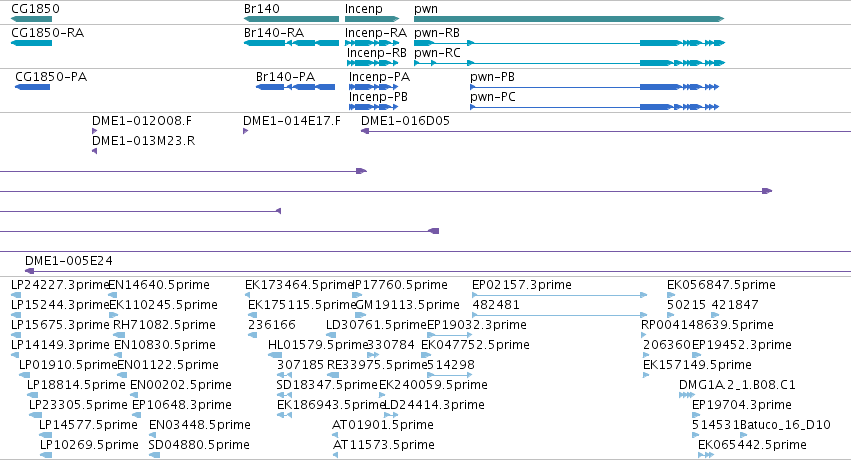Screen dimensions: 851x460
Task: Click the DMG1A.2_1.B08.C1 feature label
Action: pos(737,385)
